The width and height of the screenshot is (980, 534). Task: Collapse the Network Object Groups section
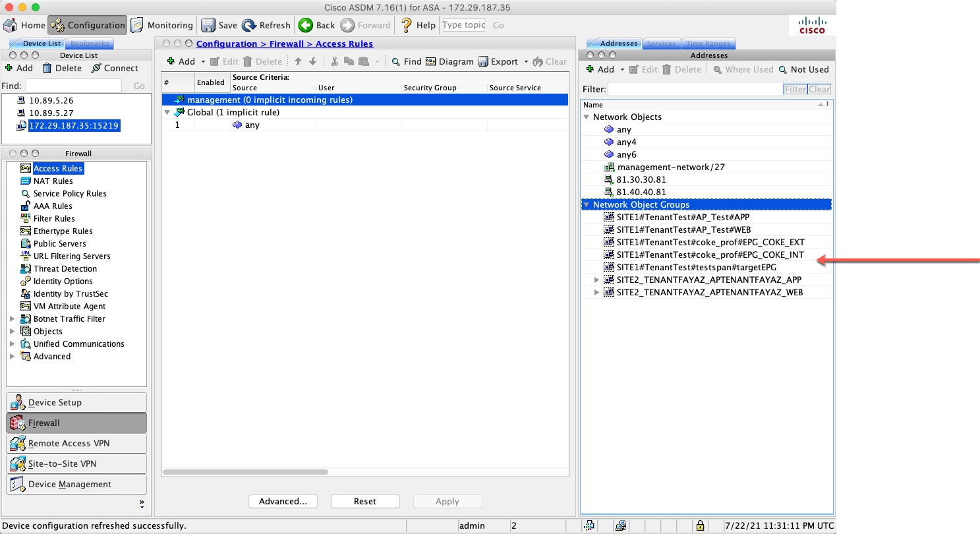click(587, 204)
